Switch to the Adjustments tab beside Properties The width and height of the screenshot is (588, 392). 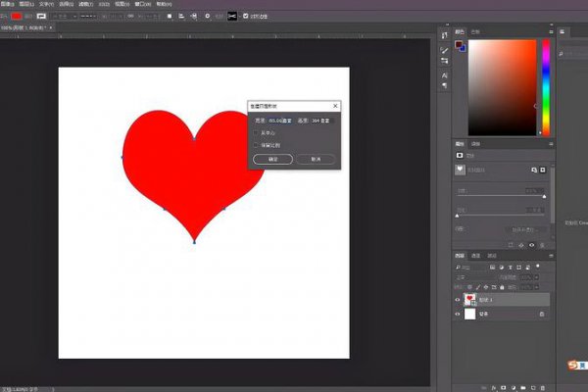[475, 144]
